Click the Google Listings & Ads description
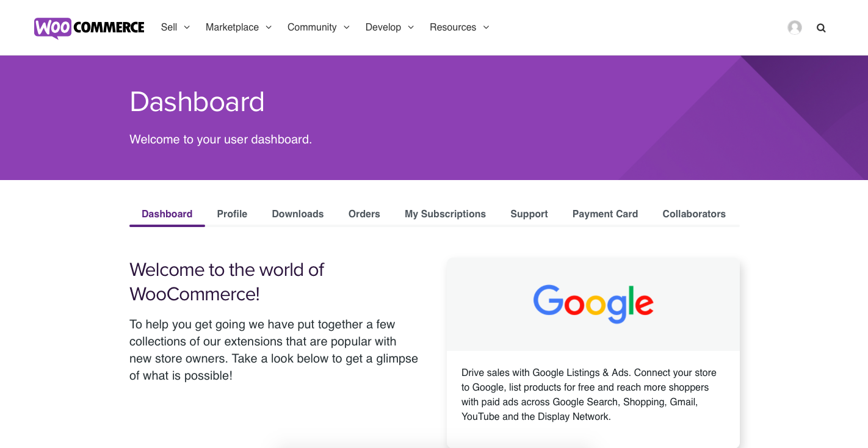The width and height of the screenshot is (868, 448). [x=589, y=395]
